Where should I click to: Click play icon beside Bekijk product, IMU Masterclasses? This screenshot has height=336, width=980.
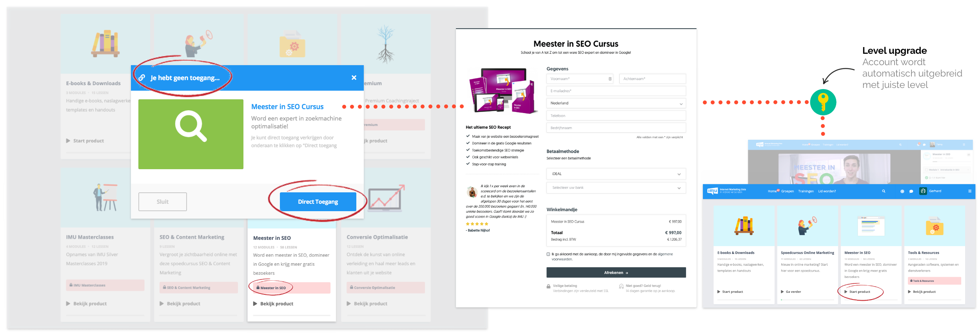[x=68, y=304]
